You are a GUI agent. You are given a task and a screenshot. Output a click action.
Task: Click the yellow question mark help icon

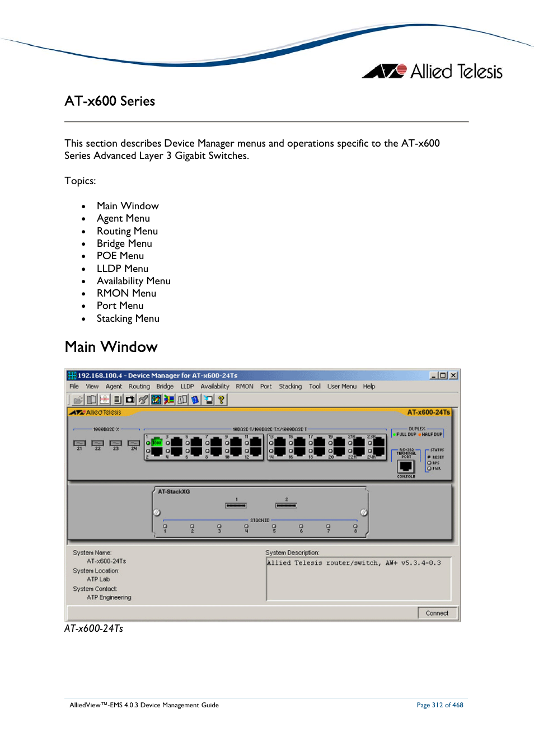pyautogui.click(x=221, y=400)
